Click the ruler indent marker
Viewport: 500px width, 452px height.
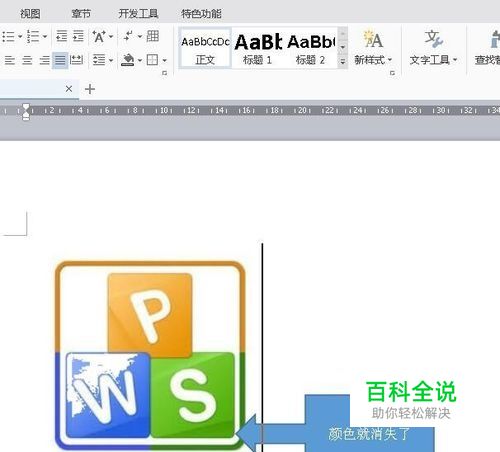pyautogui.click(x=26, y=111)
